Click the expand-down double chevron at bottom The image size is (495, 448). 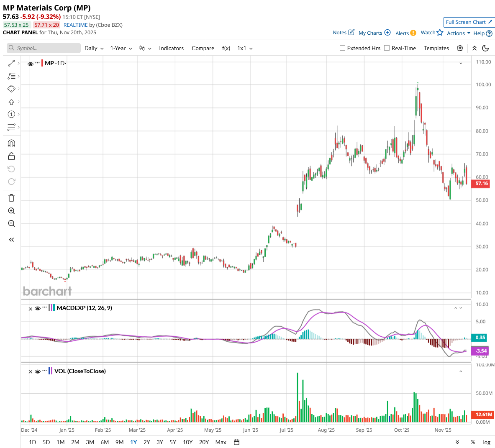tap(457, 442)
